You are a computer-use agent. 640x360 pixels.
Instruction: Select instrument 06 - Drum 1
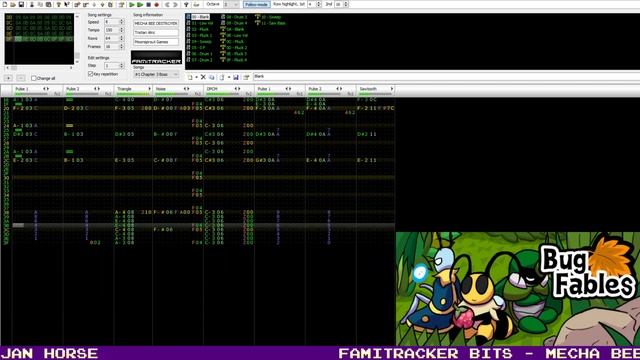pyautogui.click(x=200, y=54)
